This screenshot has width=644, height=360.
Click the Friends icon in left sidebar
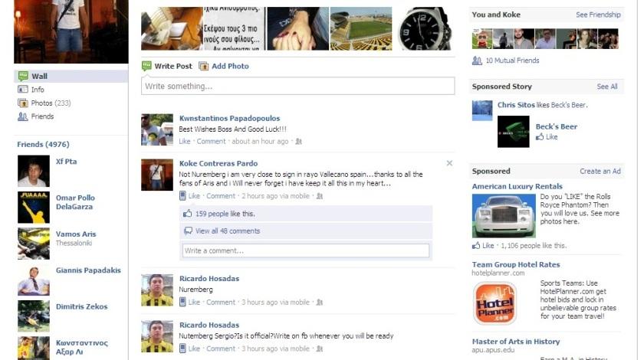22,116
